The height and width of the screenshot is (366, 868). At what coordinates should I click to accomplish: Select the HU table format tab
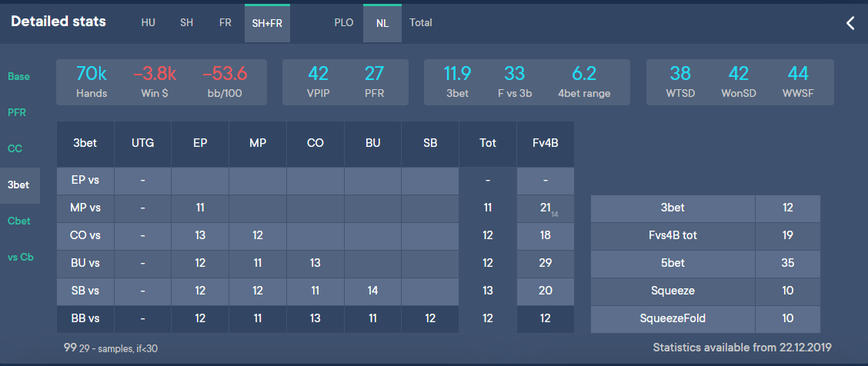click(149, 23)
